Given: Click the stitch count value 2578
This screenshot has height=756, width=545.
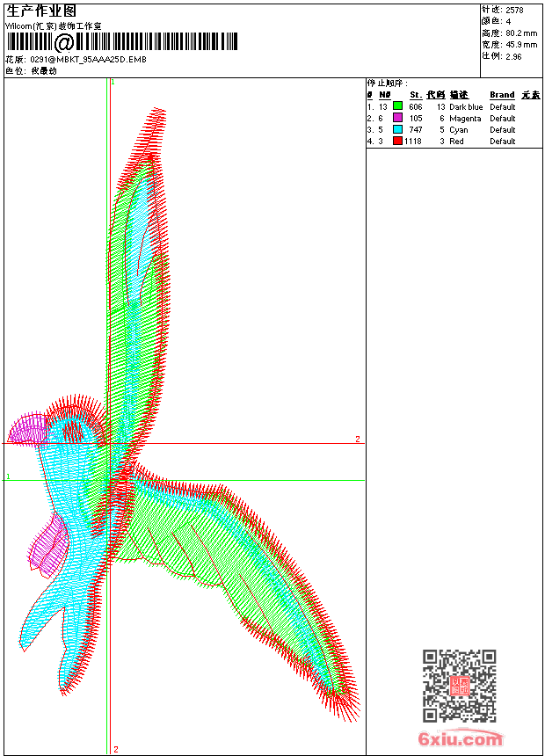Looking at the screenshot, I should [514, 10].
